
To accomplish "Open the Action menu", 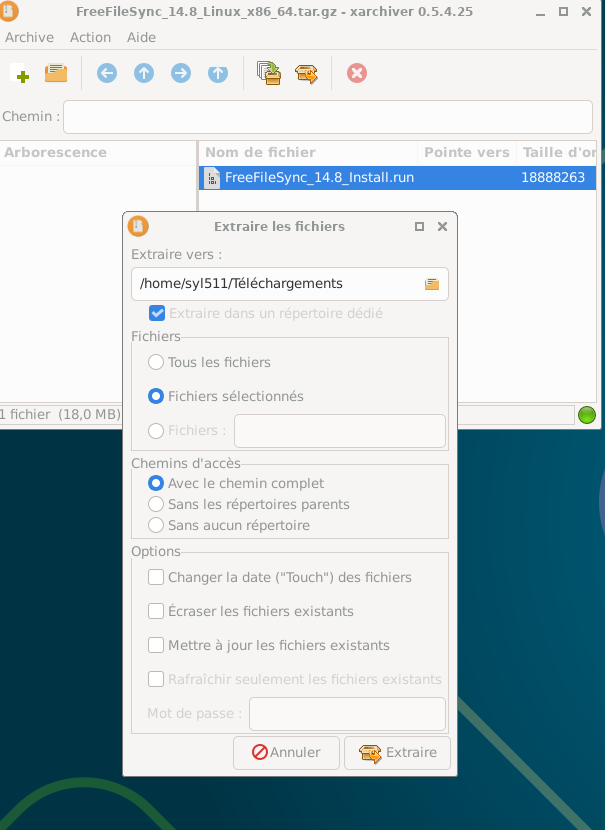I will coord(90,37).
